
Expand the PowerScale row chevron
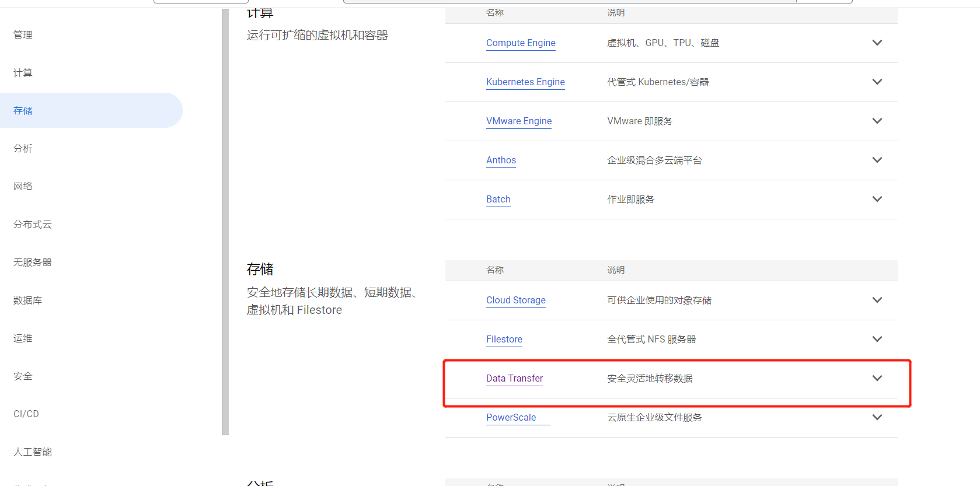[x=877, y=417]
